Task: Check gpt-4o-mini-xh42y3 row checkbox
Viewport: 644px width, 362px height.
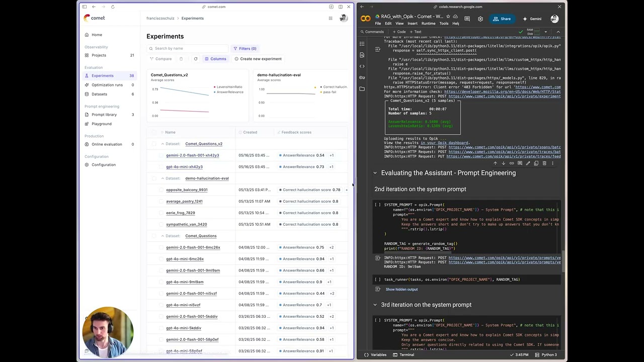Action: point(162,167)
